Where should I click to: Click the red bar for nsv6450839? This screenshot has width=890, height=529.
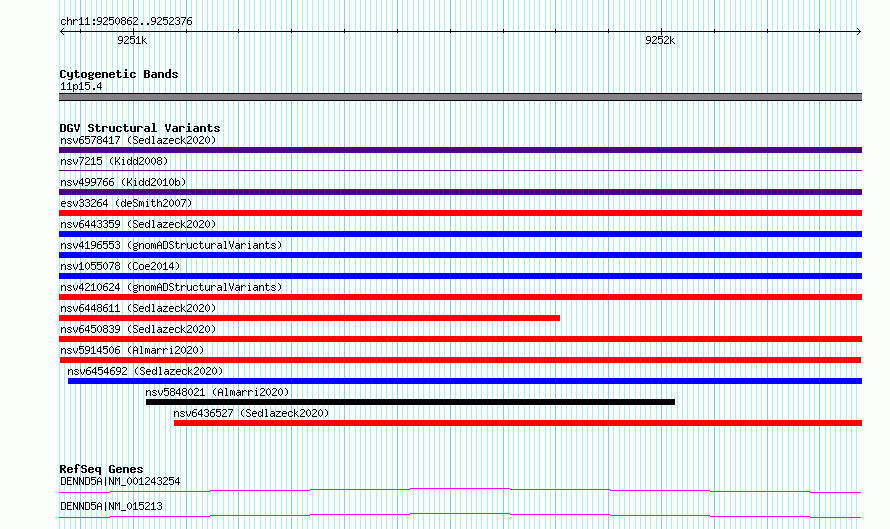(x=460, y=339)
